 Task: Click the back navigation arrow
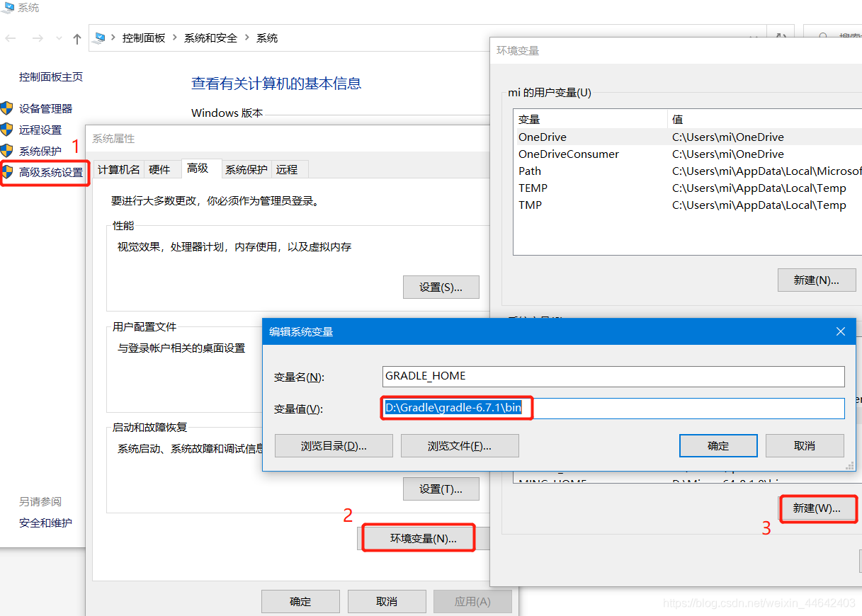10,38
